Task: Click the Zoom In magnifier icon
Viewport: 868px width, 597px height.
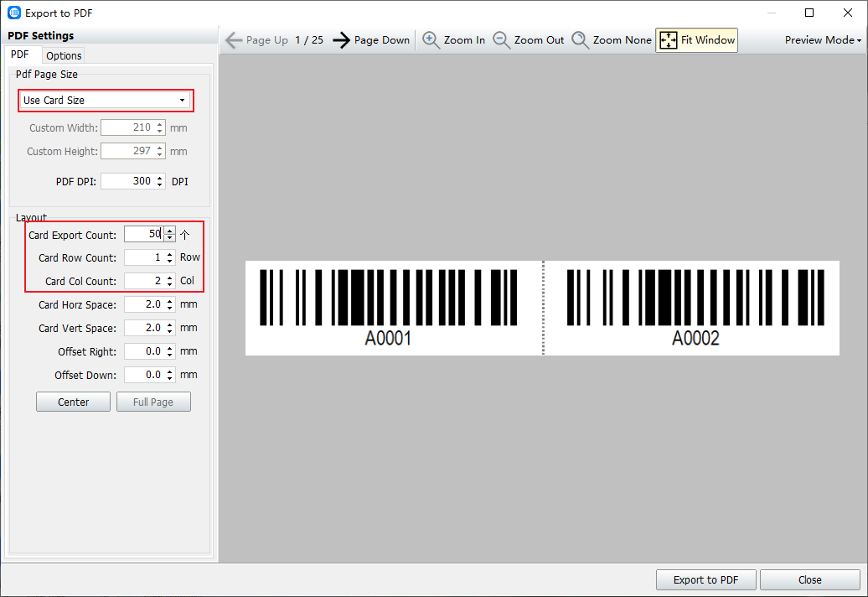Action: click(431, 40)
